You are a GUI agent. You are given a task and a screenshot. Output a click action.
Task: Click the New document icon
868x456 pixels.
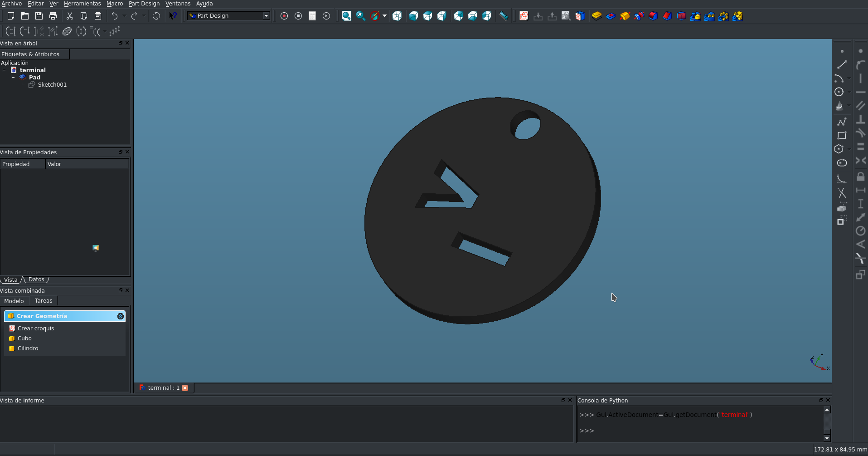click(11, 16)
